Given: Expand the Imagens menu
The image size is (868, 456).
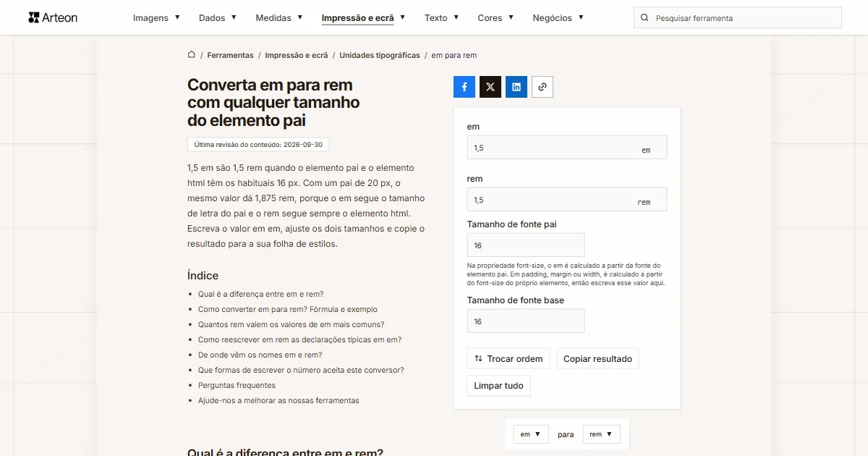Looking at the screenshot, I should pos(156,18).
